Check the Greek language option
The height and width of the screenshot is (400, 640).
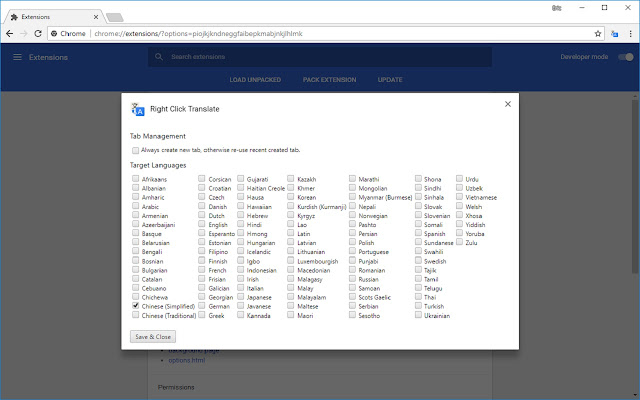pyautogui.click(x=202, y=315)
